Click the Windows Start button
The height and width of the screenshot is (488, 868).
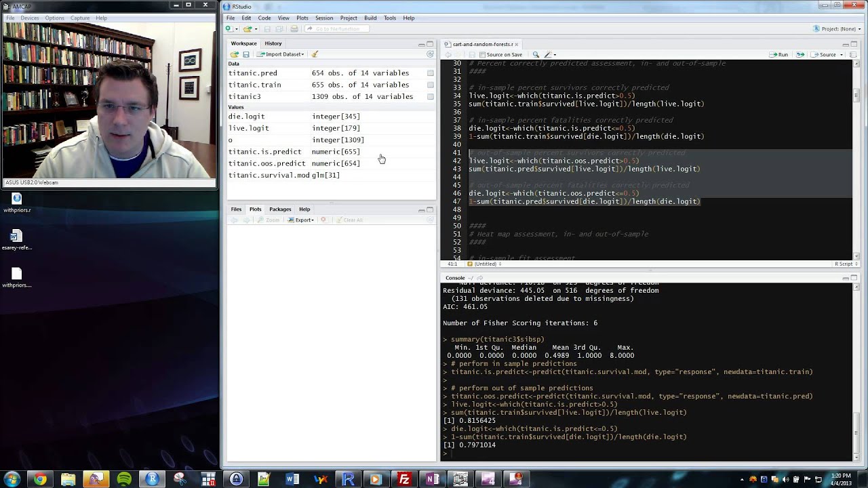12,479
